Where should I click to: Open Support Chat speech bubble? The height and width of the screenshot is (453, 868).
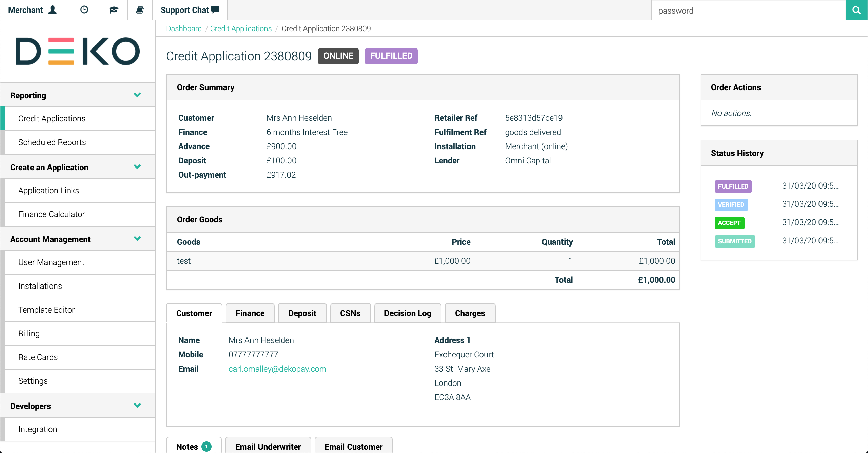tap(215, 9)
